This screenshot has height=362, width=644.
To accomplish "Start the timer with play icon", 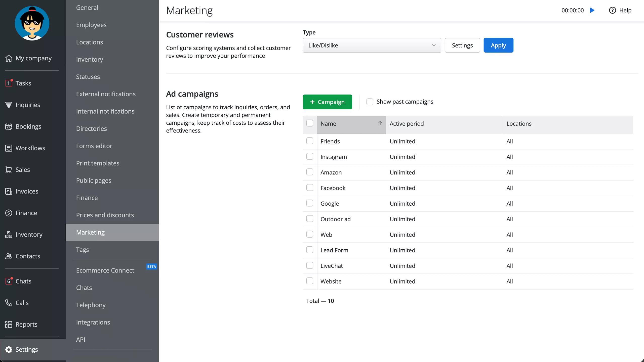I will point(592,10).
